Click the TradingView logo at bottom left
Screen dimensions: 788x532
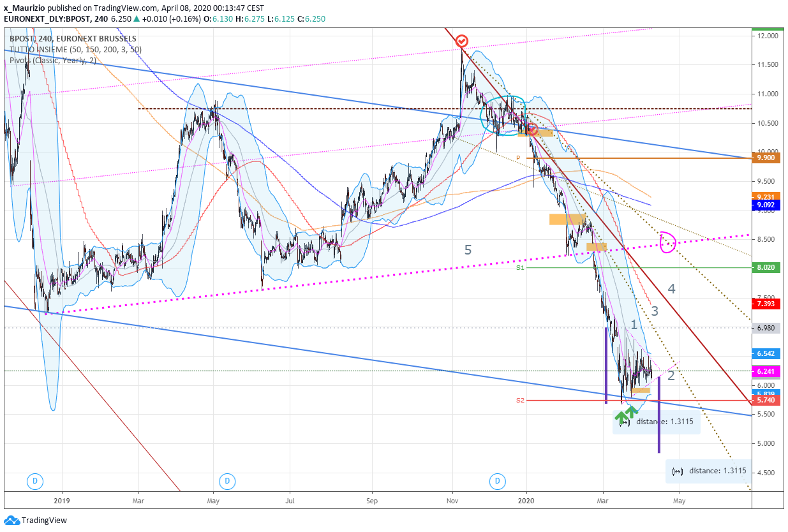(35, 520)
